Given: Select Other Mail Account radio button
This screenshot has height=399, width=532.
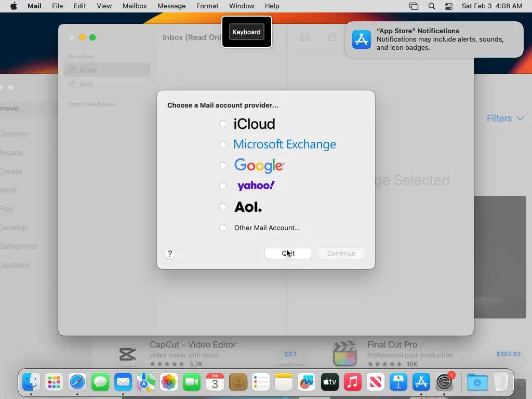Looking at the screenshot, I should 222,228.
